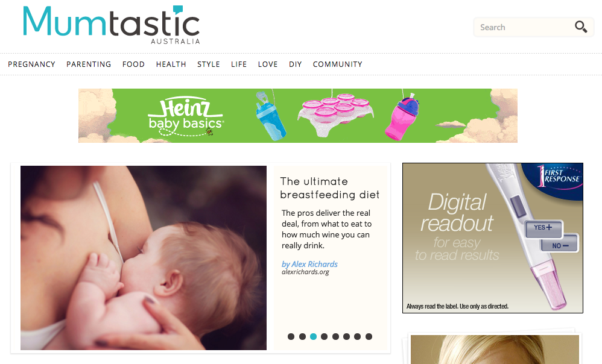Select the highlighted third carousel dot
Viewport: 602px width, 364px height.
coord(313,336)
